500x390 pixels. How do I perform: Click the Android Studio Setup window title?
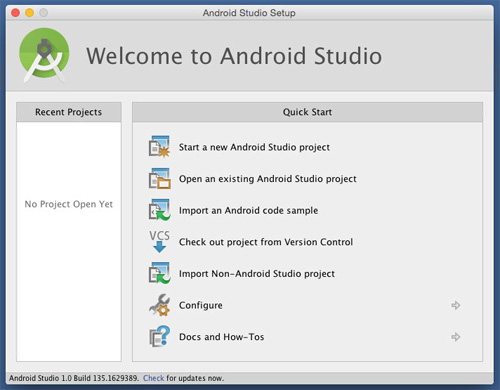(249, 13)
